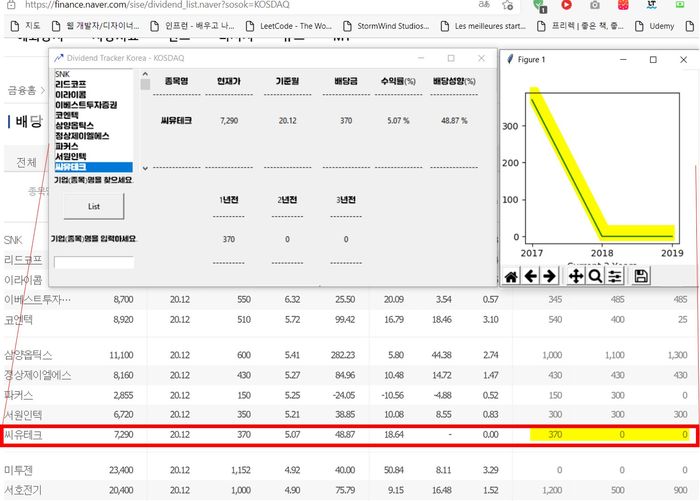Click the company name input field
This screenshot has height=501, width=700.
(94, 262)
